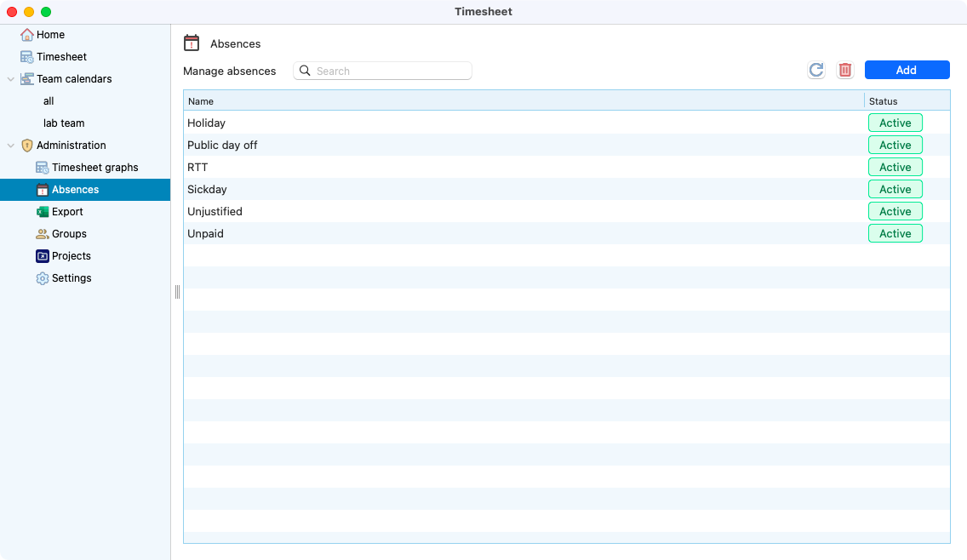Click the Active badge for Holiday

[x=895, y=123]
